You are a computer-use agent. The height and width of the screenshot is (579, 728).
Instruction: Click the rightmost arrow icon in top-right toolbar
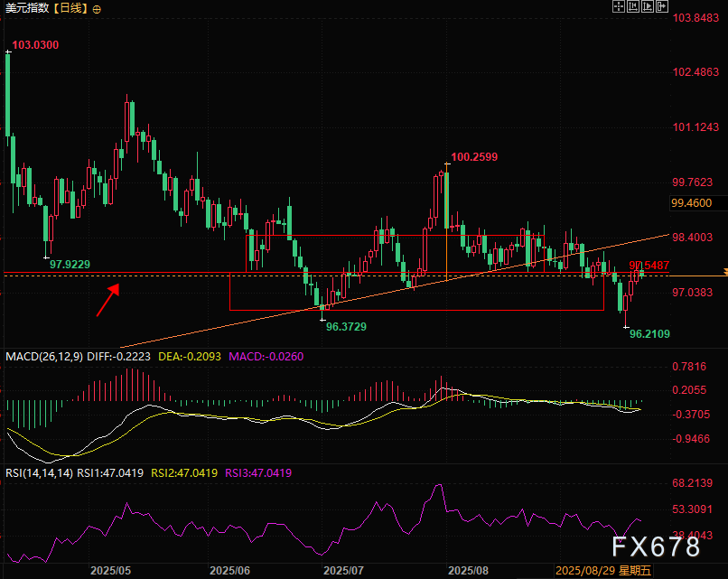tap(660, 6)
